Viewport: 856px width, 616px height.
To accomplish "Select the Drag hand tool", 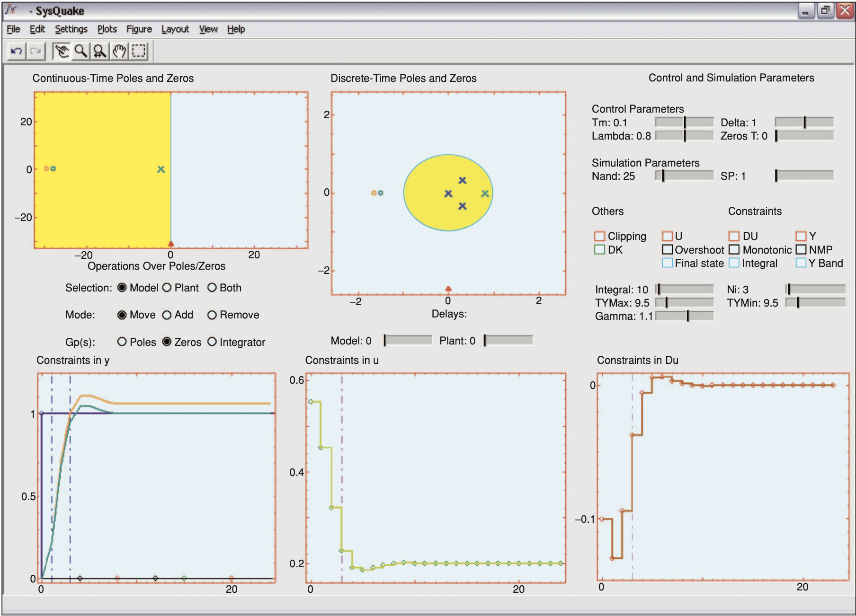I will coord(119,51).
